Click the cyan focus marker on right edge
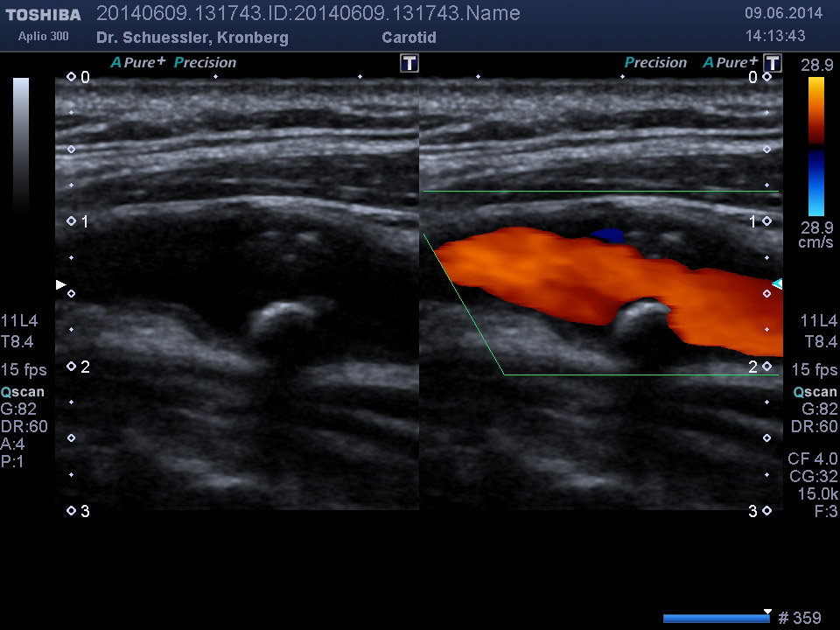Image resolution: width=840 pixels, height=630 pixels. [x=776, y=283]
